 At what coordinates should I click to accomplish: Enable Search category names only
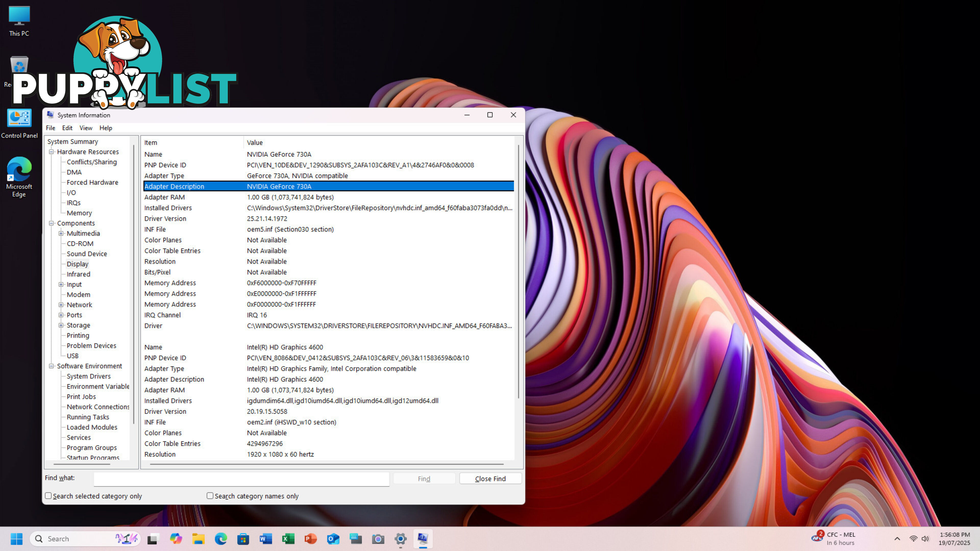[210, 496]
